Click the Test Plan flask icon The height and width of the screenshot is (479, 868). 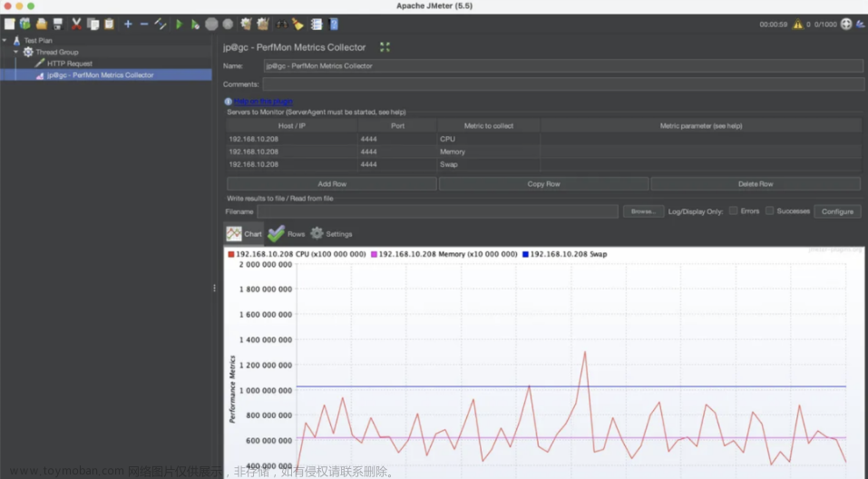tap(16, 41)
